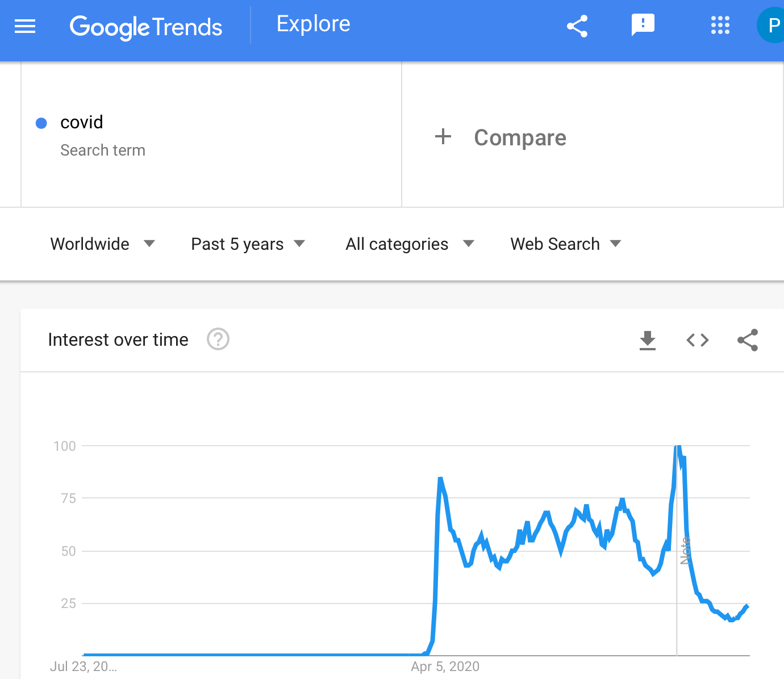Image resolution: width=784 pixels, height=679 pixels.
Task: Expand the Worldwide region dropdown
Action: tap(103, 244)
